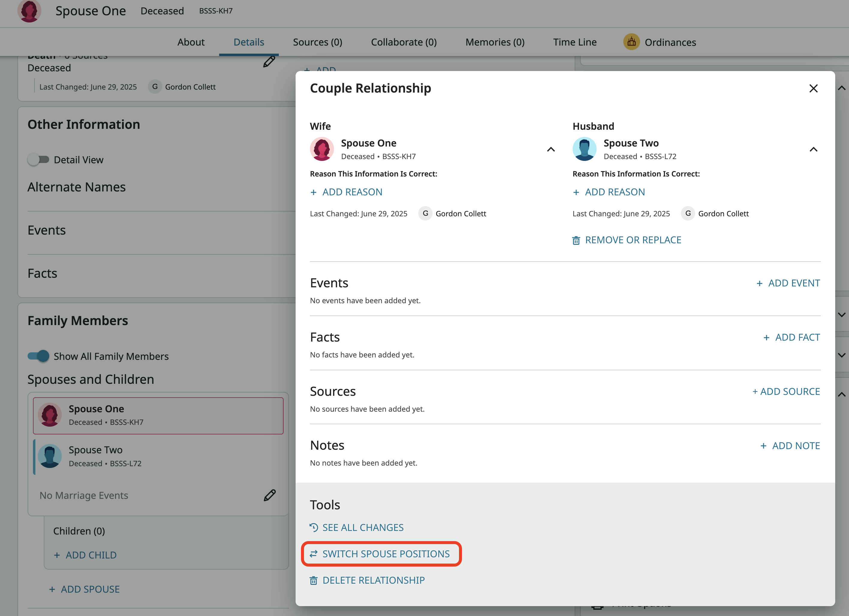The width and height of the screenshot is (849, 616).
Task: Click Spouse One portrait in Family Members
Action: coord(50,415)
